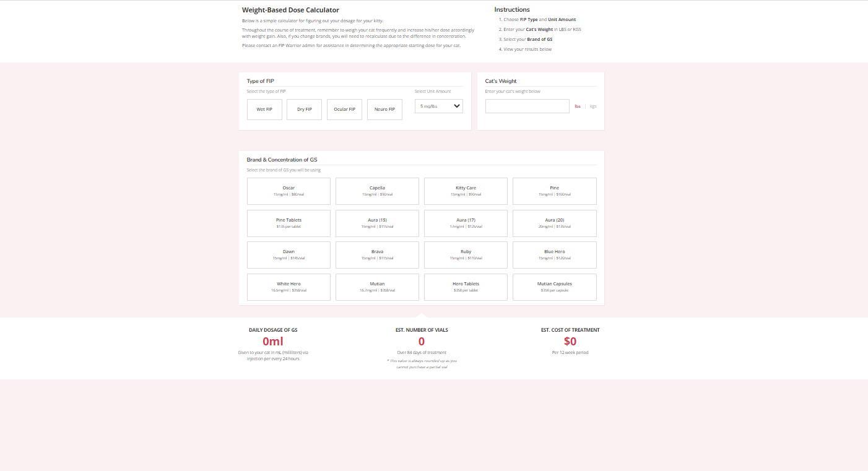
Task: Open the 5 mg/lbs unit amount dropdown
Action: pos(439,106)
